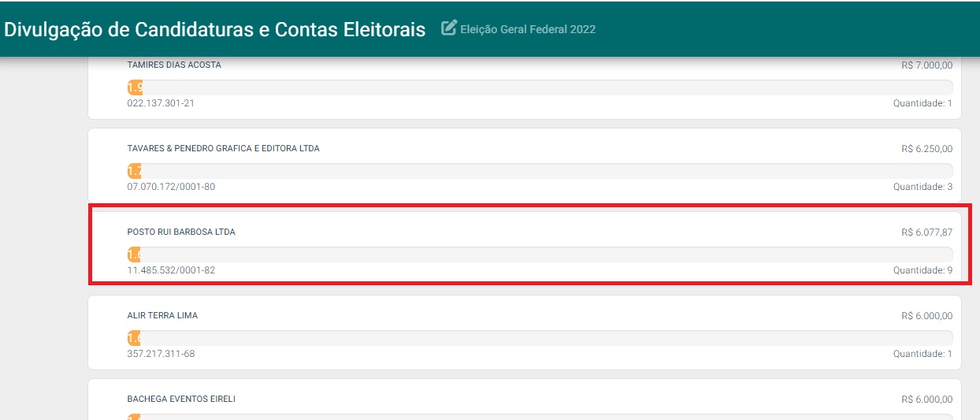The width and height of the screenshot is (980, 420).
Task: Open the TAVARES & PENEDRO GRAFICA E EDITORA entry
Action: pos(223,148)
